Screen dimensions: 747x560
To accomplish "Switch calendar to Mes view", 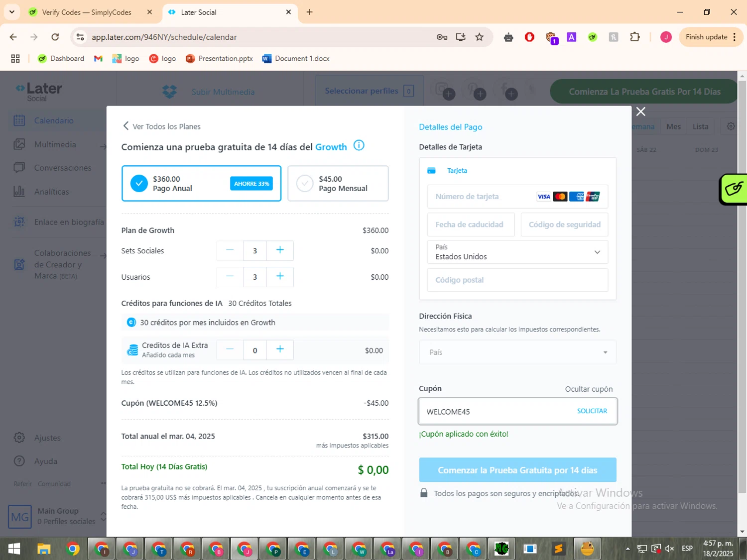I will pos(673,126).
